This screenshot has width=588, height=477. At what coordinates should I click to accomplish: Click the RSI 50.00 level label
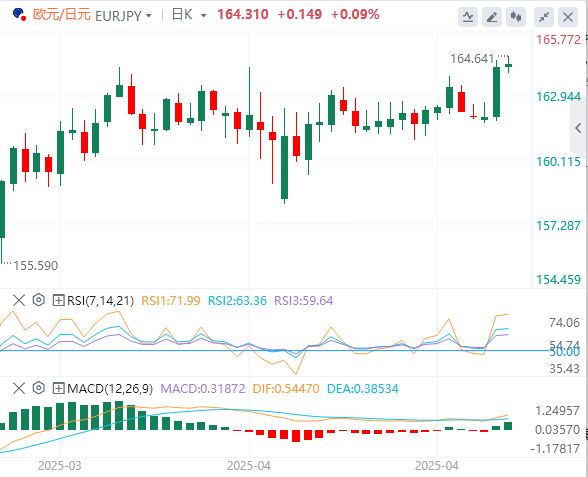564,352
